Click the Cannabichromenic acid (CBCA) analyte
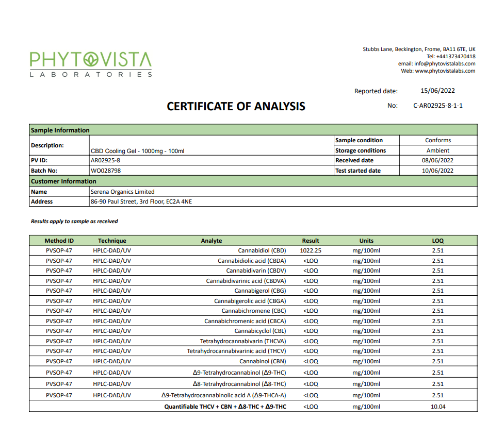Viewport: 504px width, 421px height. tap(245, 321)
